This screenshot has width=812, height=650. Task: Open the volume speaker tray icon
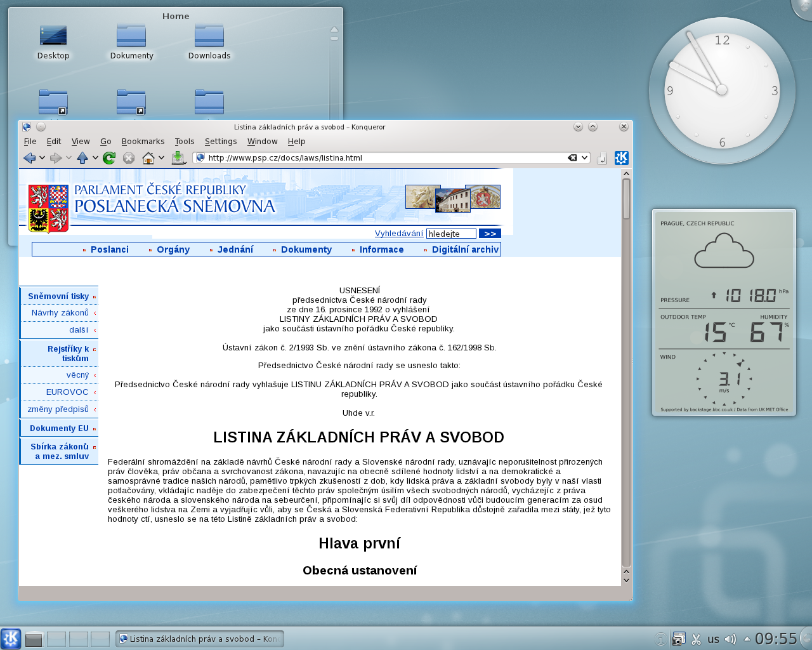tap(730, 639)
